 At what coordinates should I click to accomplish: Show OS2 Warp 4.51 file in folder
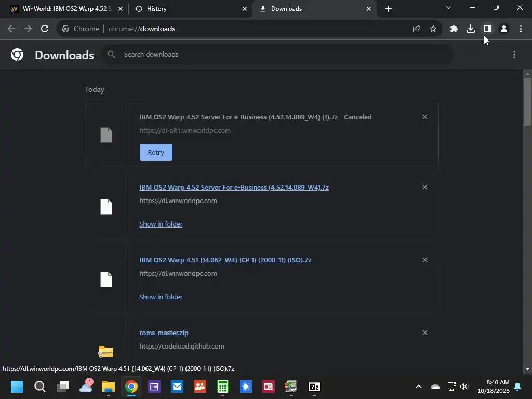click(161, 297)
